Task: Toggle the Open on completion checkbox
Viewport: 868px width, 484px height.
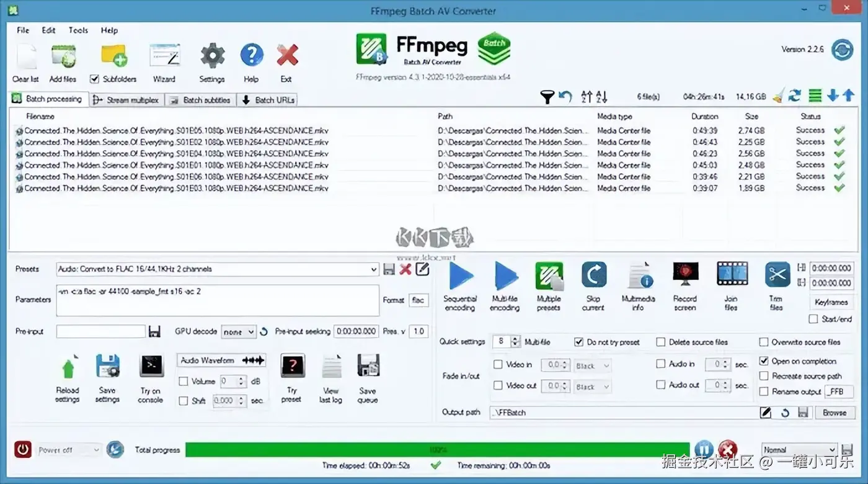Action: 764,361
